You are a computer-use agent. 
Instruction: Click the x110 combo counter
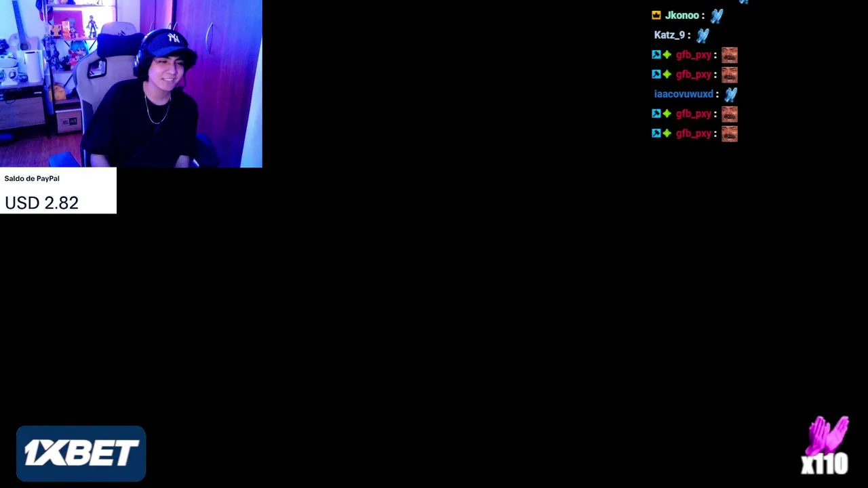[x=825, y=464]
